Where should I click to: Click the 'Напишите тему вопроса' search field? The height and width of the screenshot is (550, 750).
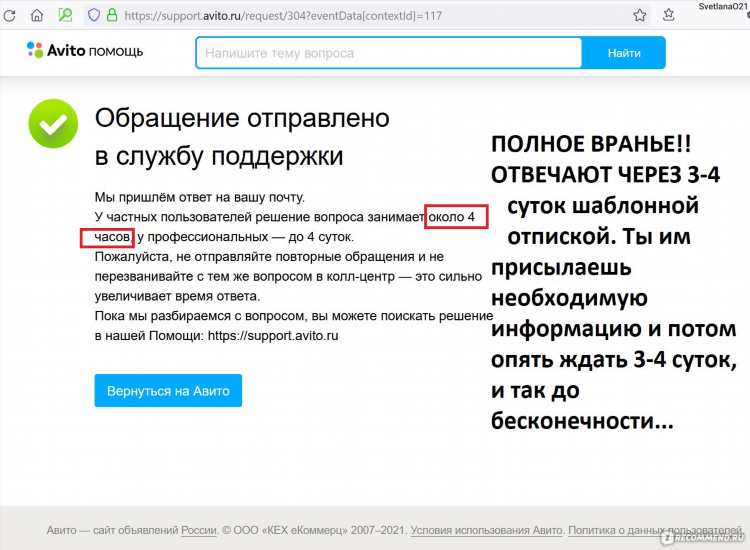(x=389, y=53)
